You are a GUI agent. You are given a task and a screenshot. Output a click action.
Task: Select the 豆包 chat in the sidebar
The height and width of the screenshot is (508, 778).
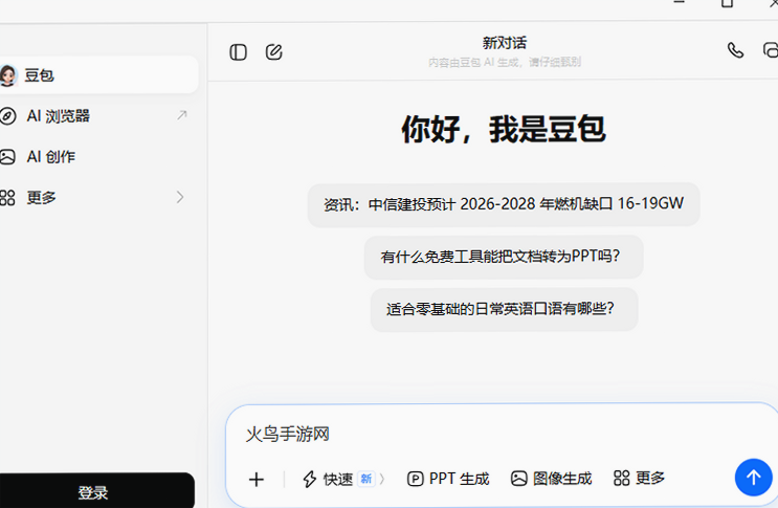[97, 75]
